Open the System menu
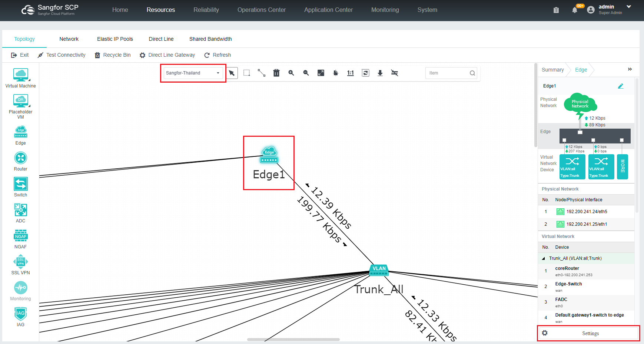This screenshot has width=644, height=344. pyautogui.click(x=427, y=10)
